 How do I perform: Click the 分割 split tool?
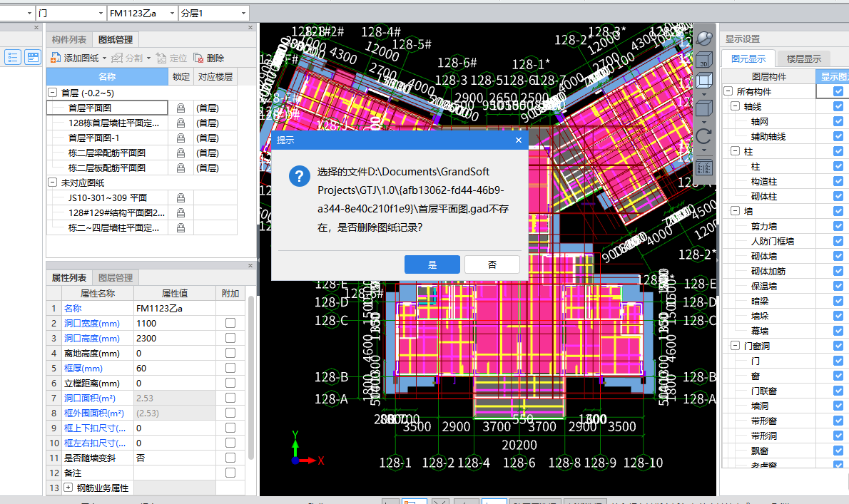(x=127, y=58)
